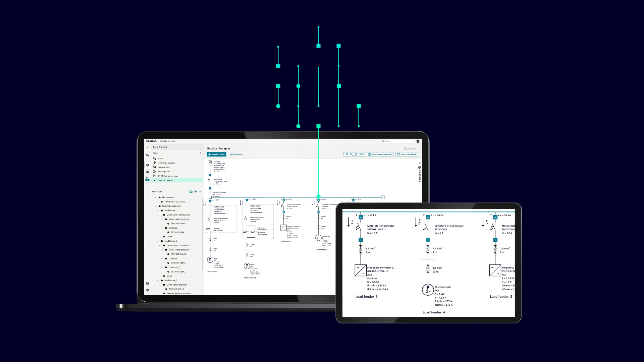The image size is (644, 362).
Task: Collapse the Distribution element tree node
Action: (x=155, y=206)
